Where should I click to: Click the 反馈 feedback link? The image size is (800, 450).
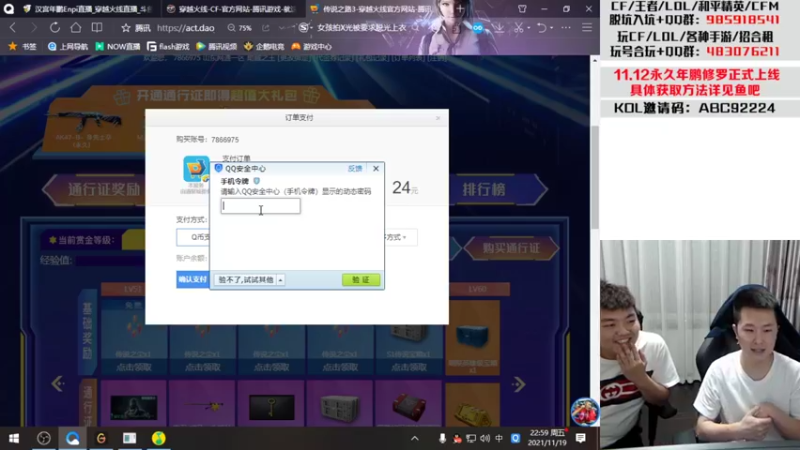(x=355, y=168)
